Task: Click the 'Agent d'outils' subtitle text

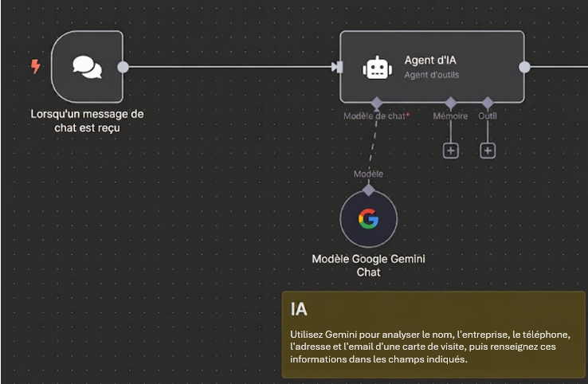Action: [432, 75]
